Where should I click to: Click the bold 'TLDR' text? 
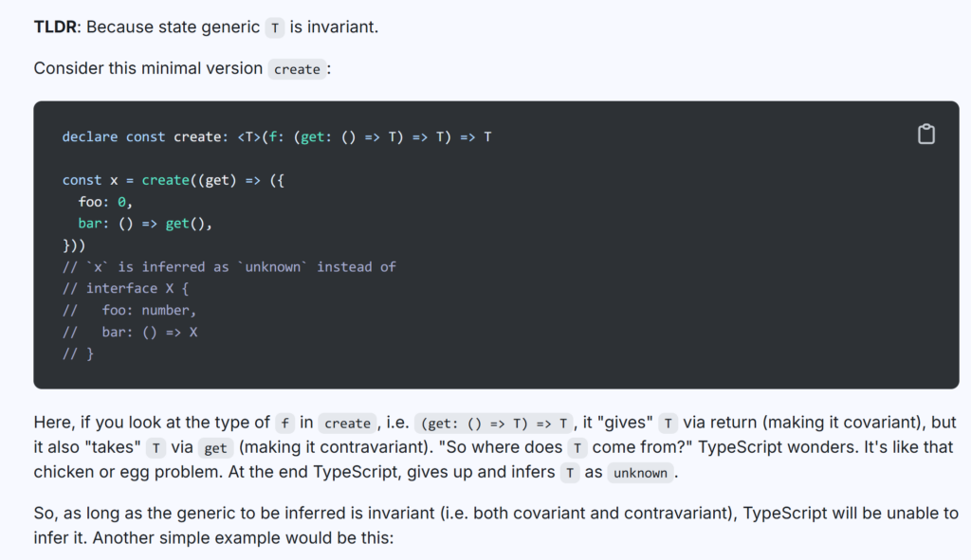click(x=55, y=27)
